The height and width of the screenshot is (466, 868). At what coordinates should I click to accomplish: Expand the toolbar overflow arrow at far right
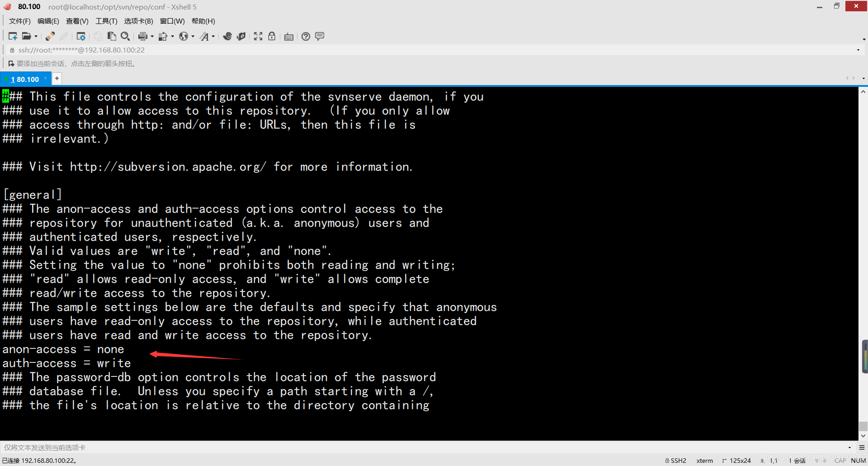point(864,39)
